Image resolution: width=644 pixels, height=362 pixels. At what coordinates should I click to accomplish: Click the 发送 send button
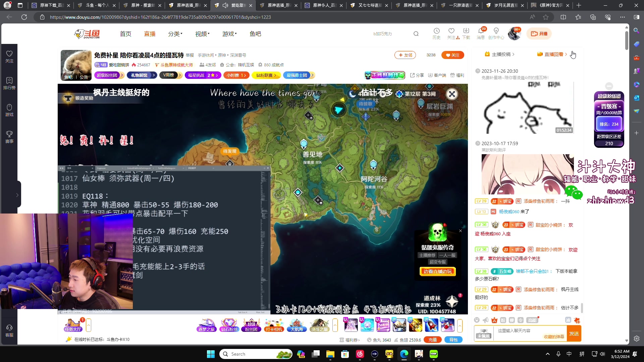click(x=574, y=334)
